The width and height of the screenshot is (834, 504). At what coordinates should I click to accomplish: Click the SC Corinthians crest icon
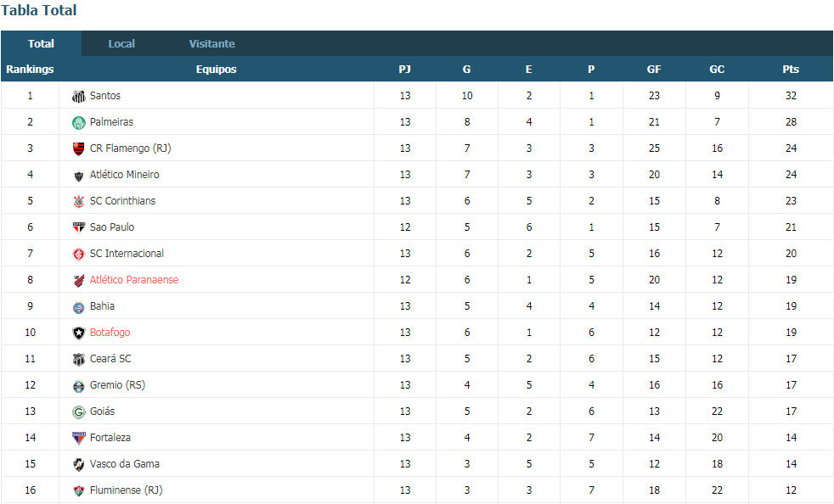tap(79, 201)
